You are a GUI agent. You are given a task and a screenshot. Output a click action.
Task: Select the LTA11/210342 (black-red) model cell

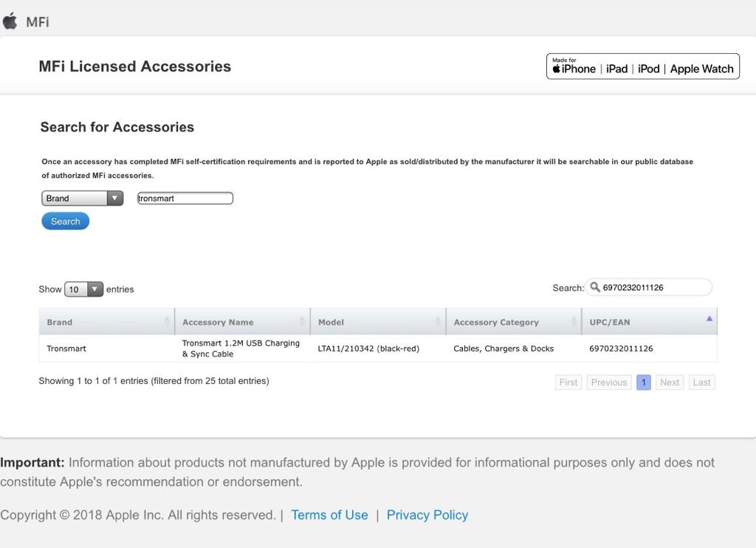(378, 349)
